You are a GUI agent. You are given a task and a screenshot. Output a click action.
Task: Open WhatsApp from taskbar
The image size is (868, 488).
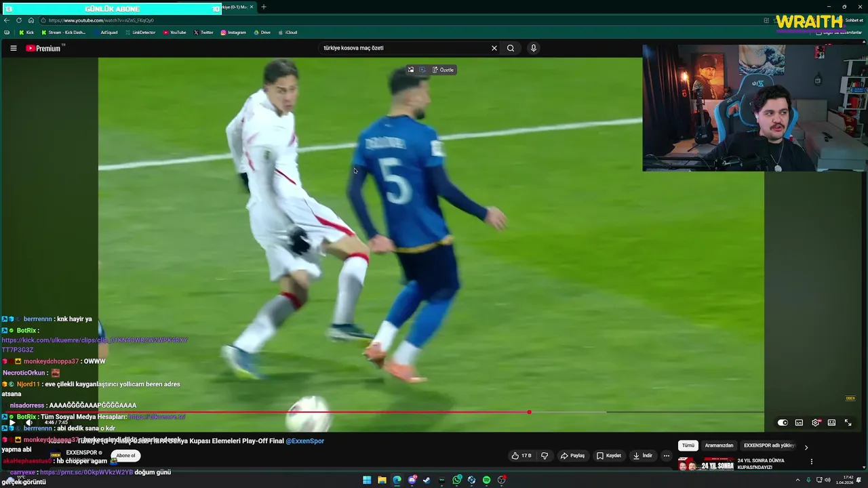457,480
